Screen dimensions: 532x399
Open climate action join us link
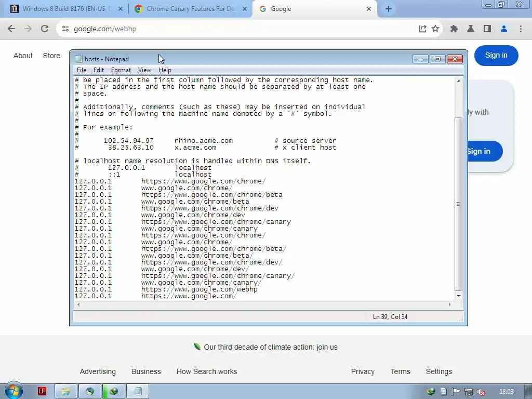270,347
